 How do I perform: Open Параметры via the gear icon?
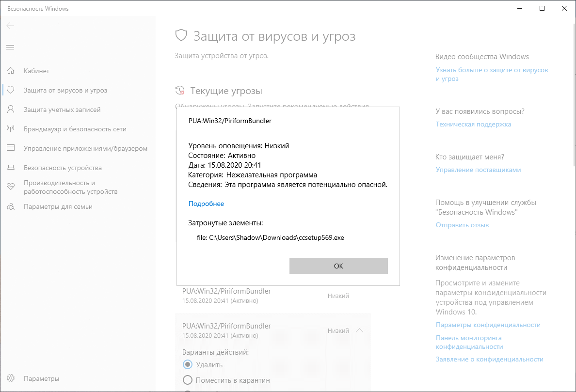(11, 378)
